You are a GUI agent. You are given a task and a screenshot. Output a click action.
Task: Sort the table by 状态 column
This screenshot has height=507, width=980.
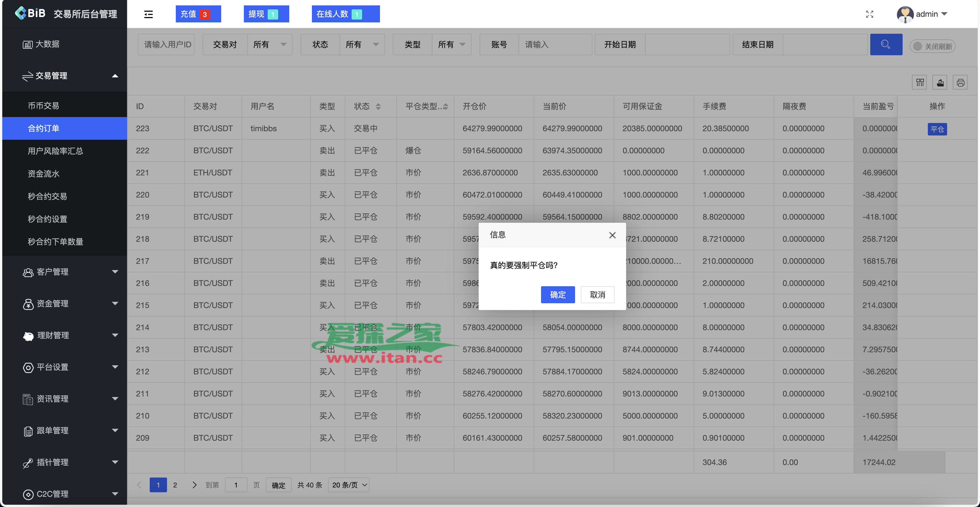(378, 107)
